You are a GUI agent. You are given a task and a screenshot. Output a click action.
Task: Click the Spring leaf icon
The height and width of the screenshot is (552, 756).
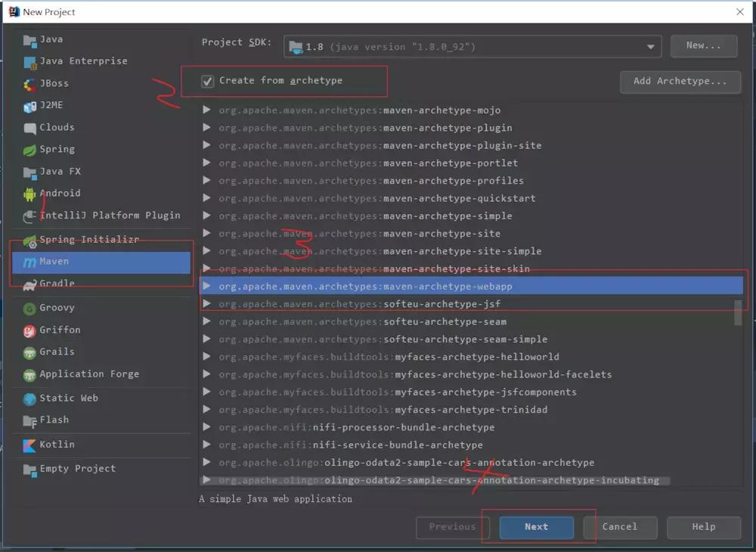[x=30, y=150]
